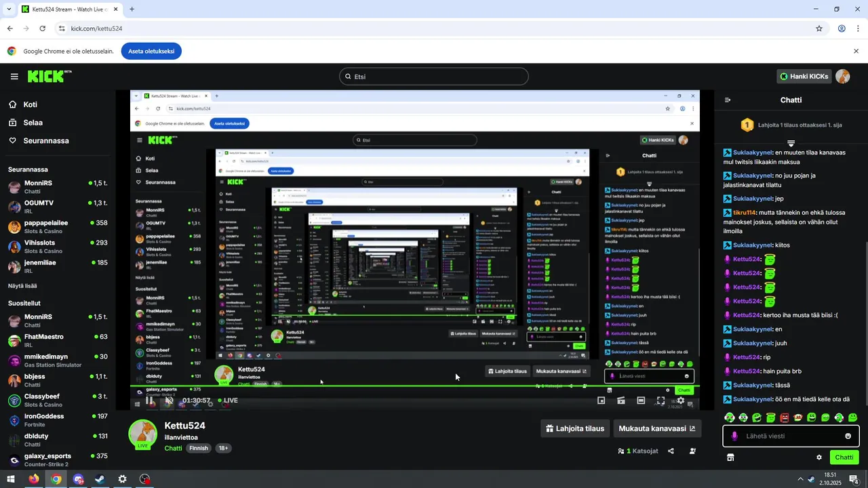Click the user icon next to the share icon
868x488 pixels.
pyautogui.click(x=692, y=451)
